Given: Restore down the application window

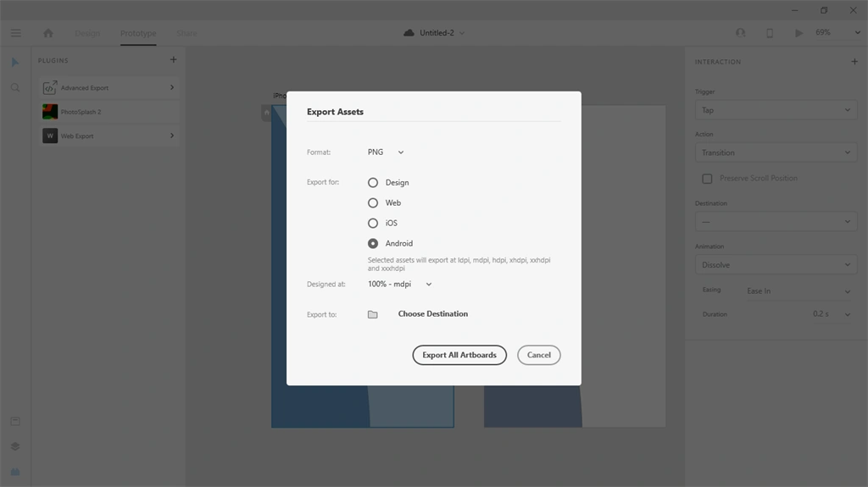Looking at the screenshot, I should point(824,10).
